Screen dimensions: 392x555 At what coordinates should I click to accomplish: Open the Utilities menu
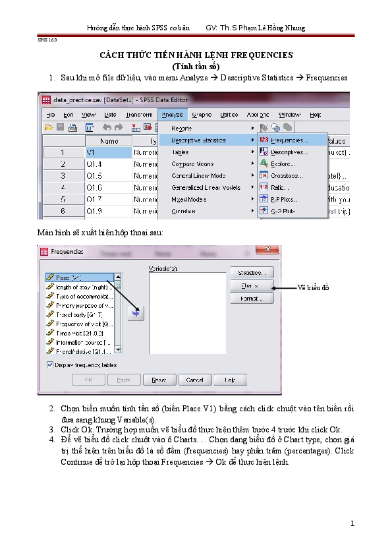coord(229,115)
